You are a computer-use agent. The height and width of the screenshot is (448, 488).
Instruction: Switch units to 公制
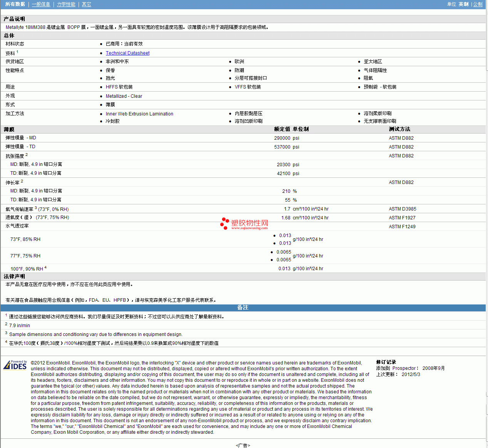pos(478,4)
